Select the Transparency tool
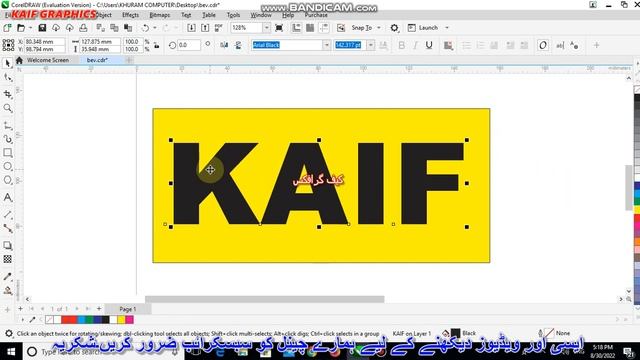 (7, 259)
